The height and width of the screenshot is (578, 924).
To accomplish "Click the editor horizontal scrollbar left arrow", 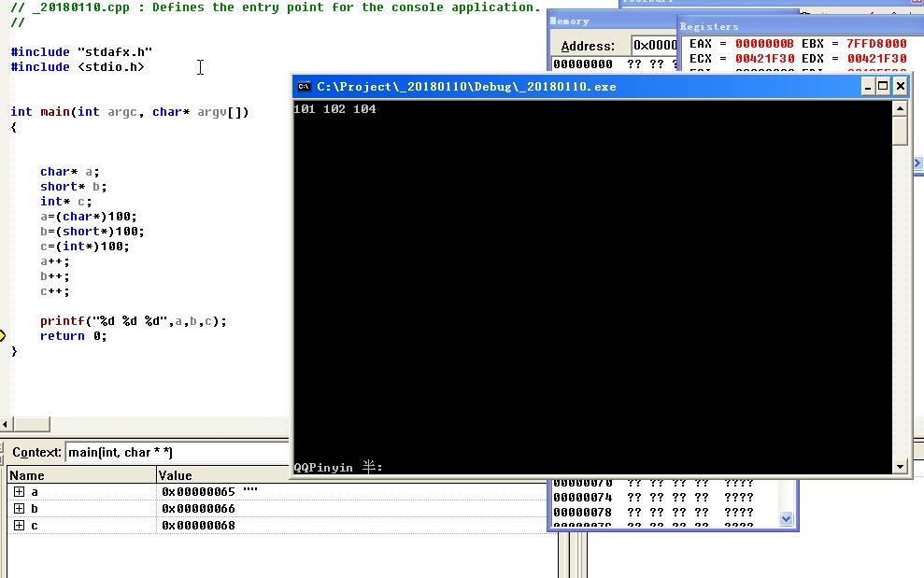I will tap(6, 424).
